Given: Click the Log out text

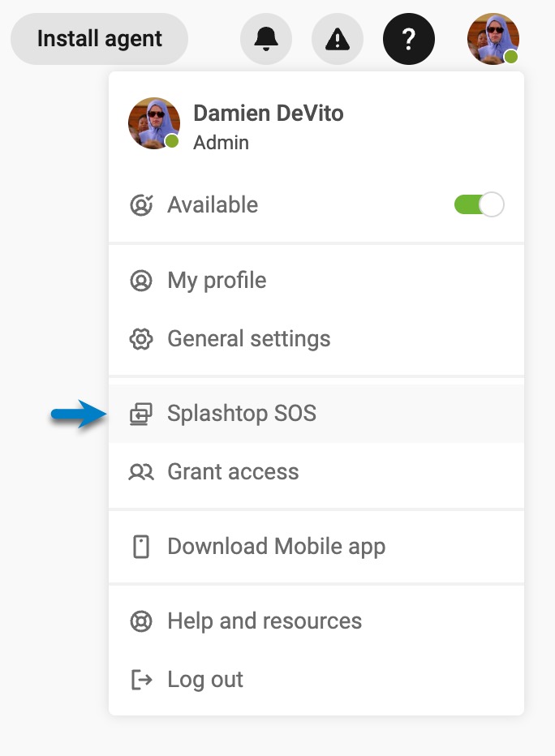Looking at the screenshot, I should click(x=205, y=680).
